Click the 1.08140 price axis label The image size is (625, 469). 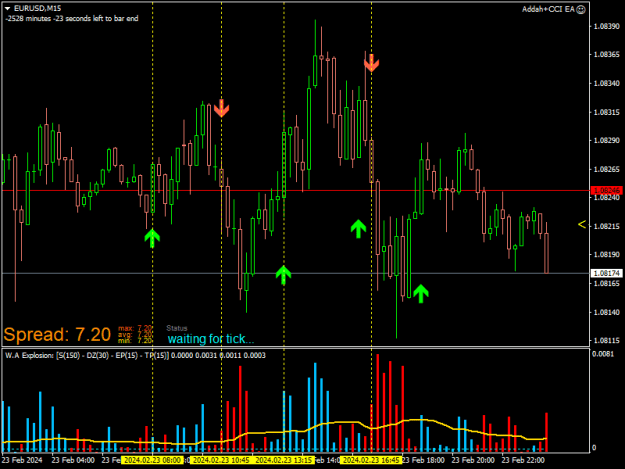[x=607, y=312]
